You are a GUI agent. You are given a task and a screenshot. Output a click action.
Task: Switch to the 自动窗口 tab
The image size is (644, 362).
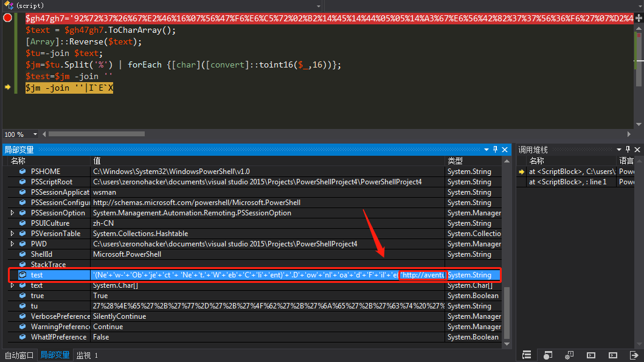coord(19,355)
